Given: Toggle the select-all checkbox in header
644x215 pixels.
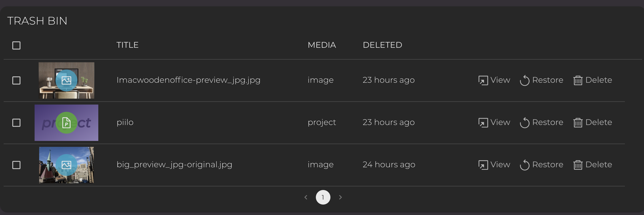Looking at the screenshot, I should (17, 45).
